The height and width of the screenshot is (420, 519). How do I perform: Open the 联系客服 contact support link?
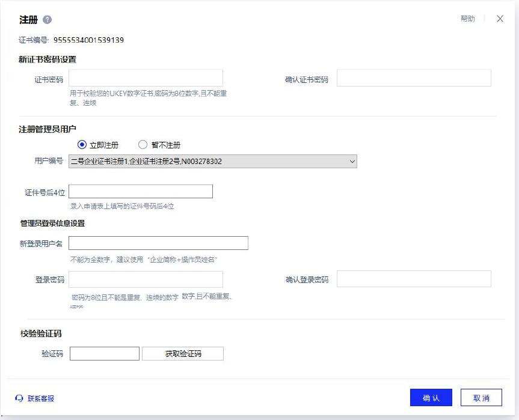point(41,398)
